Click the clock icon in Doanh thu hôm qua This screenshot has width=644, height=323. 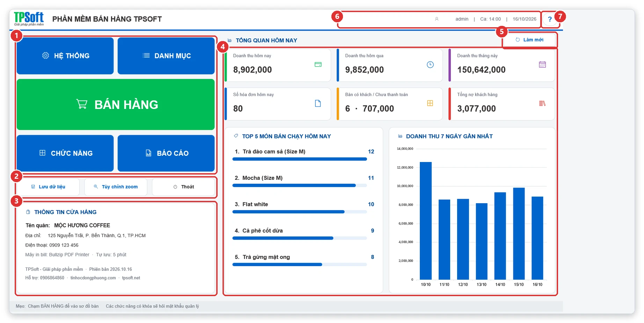[430, 65]
